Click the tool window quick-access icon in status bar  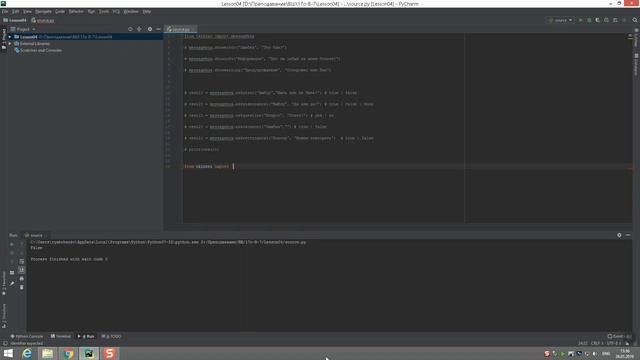coord(5,343)
